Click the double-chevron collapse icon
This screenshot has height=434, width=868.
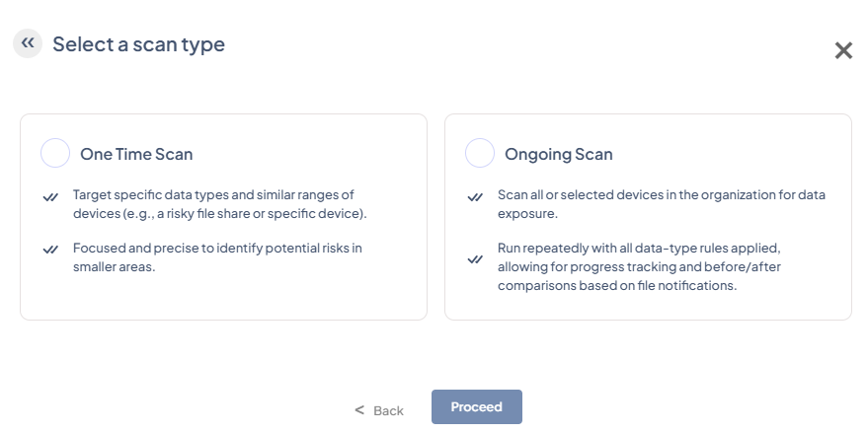point(28,43)
